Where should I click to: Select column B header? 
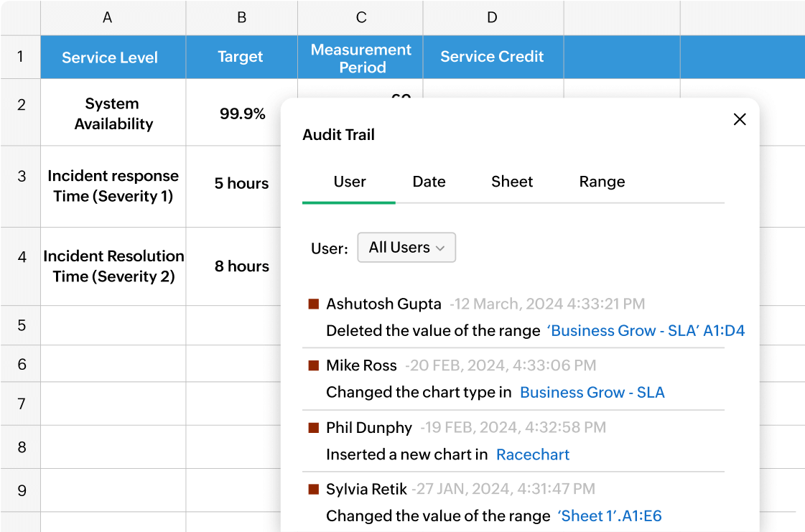(x=241, y=18)
